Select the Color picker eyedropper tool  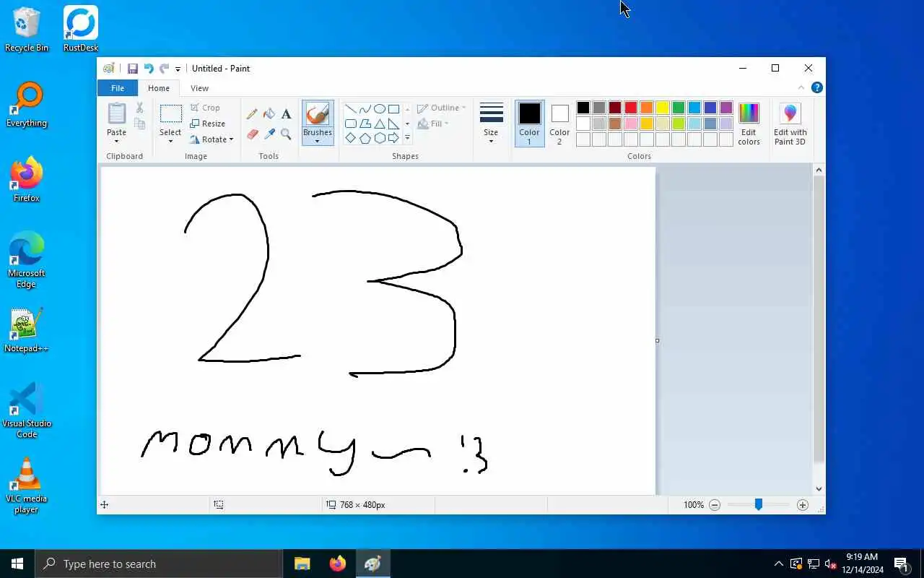tap(269, 134)
